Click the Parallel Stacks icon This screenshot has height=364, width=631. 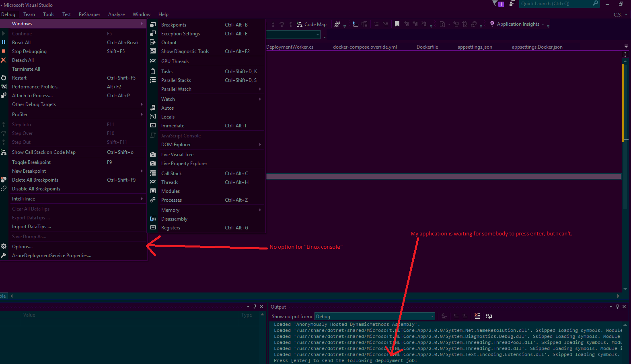coord(153,80)
